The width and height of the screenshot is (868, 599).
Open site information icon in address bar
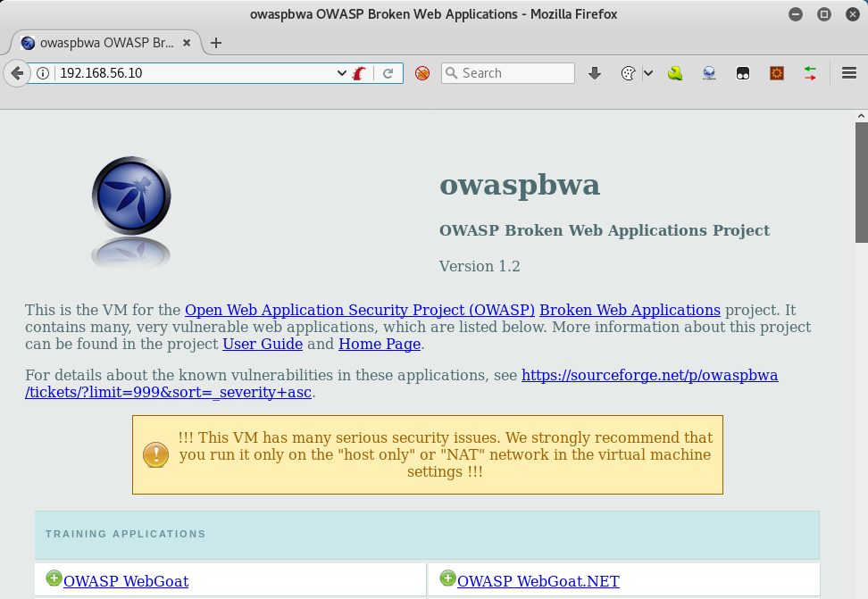[43, 73]
